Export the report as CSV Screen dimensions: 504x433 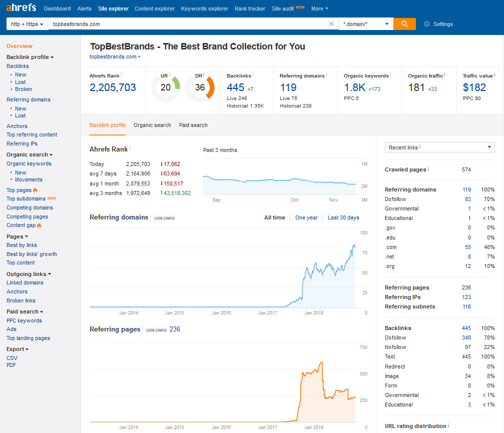click(x=12, y=358)
